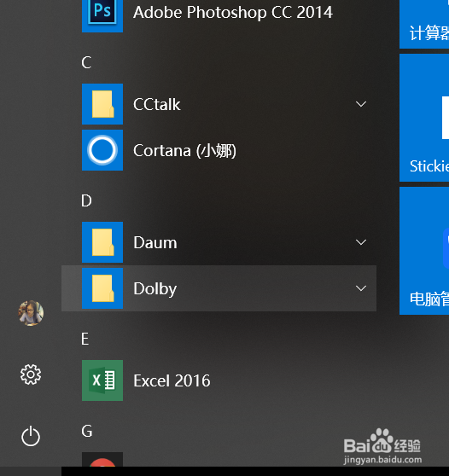Select the Excel 2016 label
The height and width of the screenshot is (476, 449).
172,380
